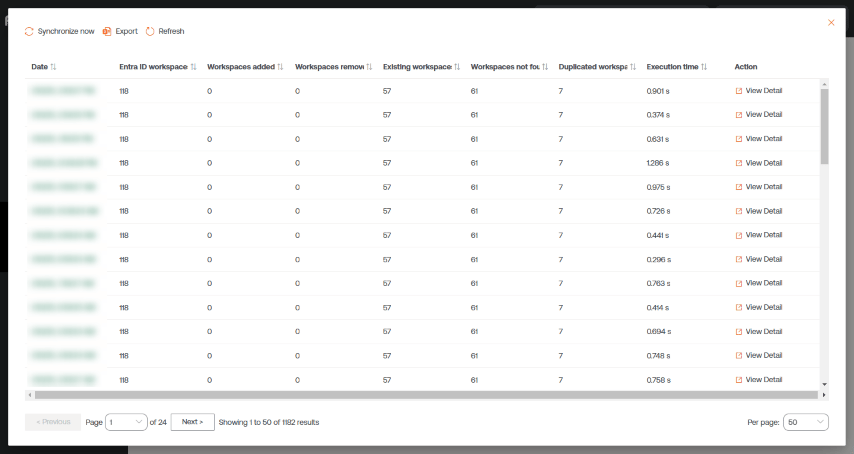854x454 pixels.
Task: Click the Export icon
Action: click(107, 32)
